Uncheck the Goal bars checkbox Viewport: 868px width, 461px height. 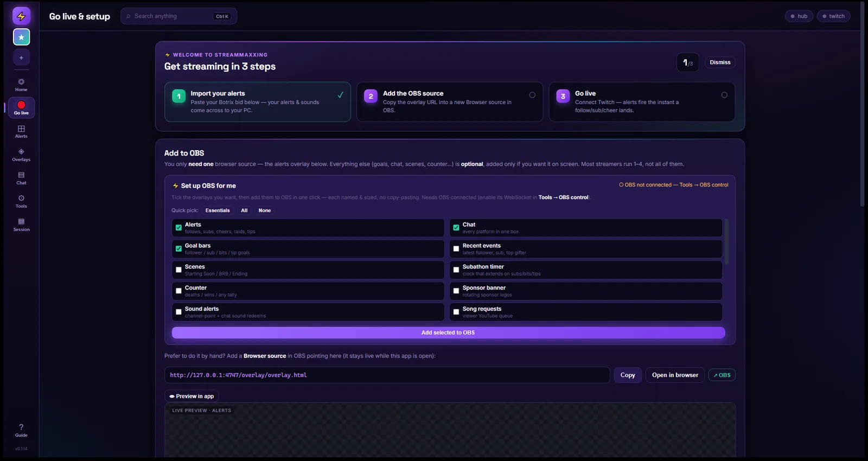[178, 249]
